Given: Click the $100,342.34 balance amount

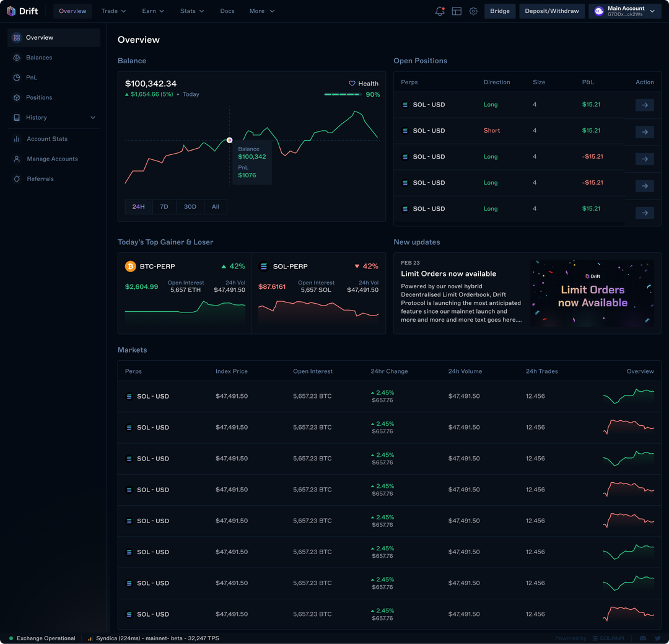Looking at the screenshot, I should click(151, 84).
